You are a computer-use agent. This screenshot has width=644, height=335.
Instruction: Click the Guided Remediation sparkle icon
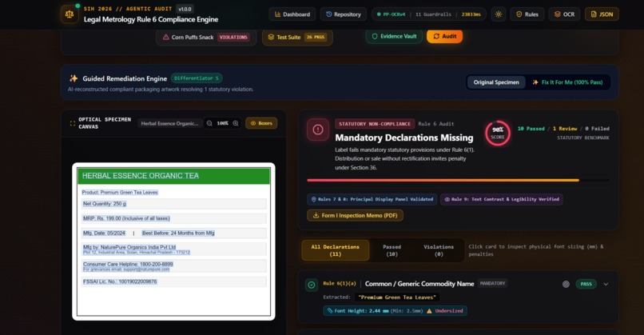pos(74,78)
